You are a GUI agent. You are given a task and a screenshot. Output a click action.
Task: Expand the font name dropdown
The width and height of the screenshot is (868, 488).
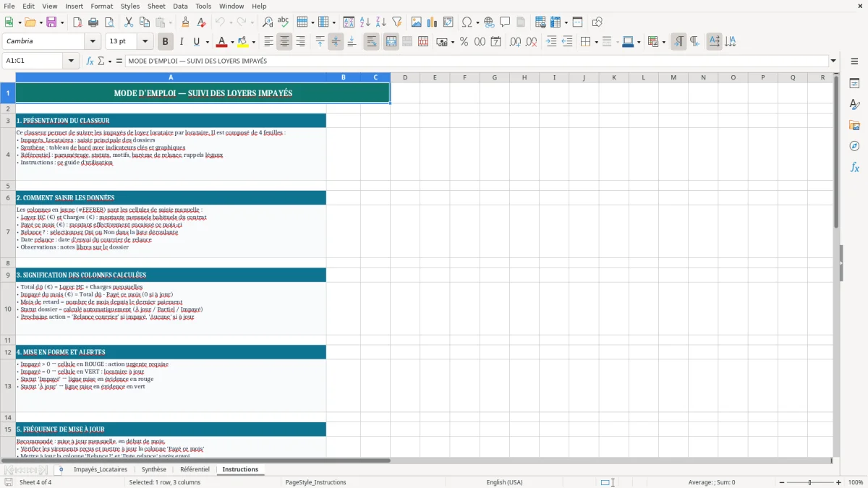93,42
